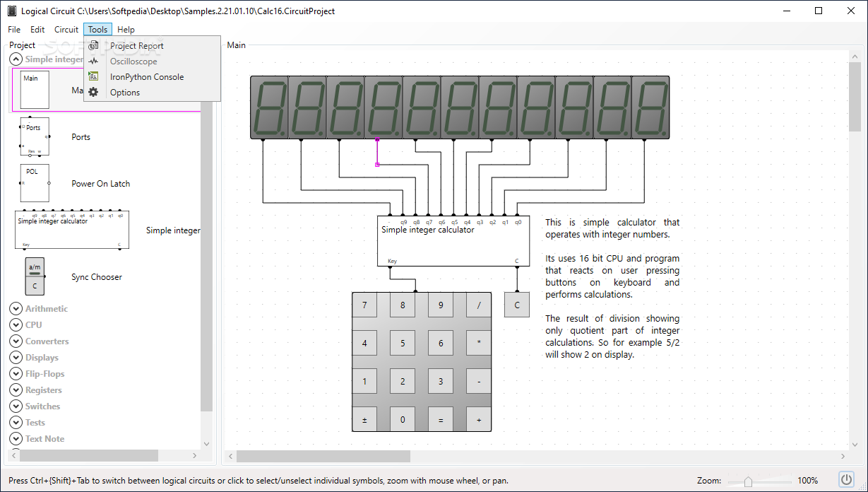Click the minus key on keypad
The image size is (868, 492).
(x=479, y=382)
